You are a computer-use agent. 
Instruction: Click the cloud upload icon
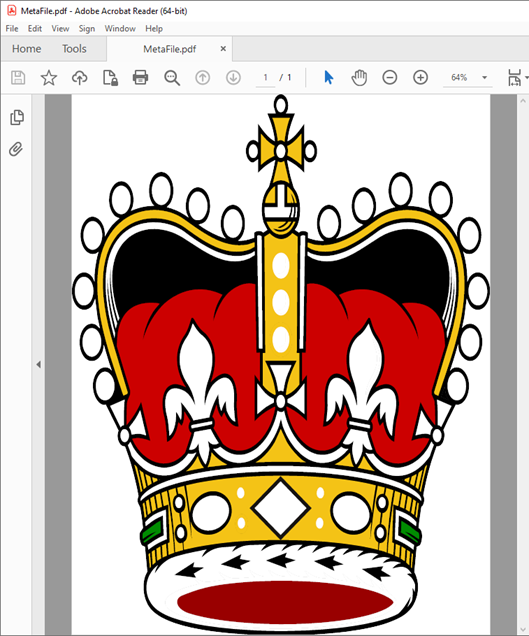click(80, 77)
